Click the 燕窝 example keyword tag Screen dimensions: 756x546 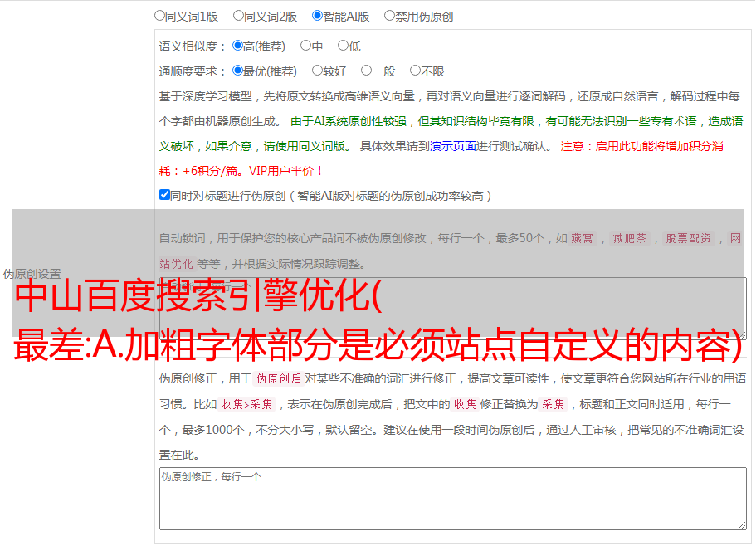582,238
